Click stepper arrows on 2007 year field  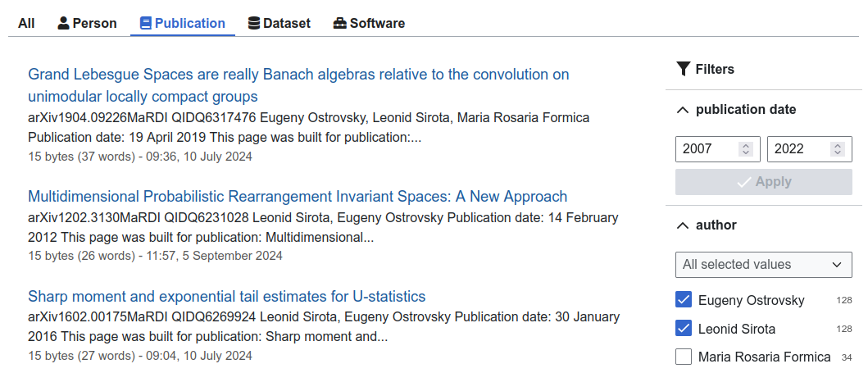[745, 149]
